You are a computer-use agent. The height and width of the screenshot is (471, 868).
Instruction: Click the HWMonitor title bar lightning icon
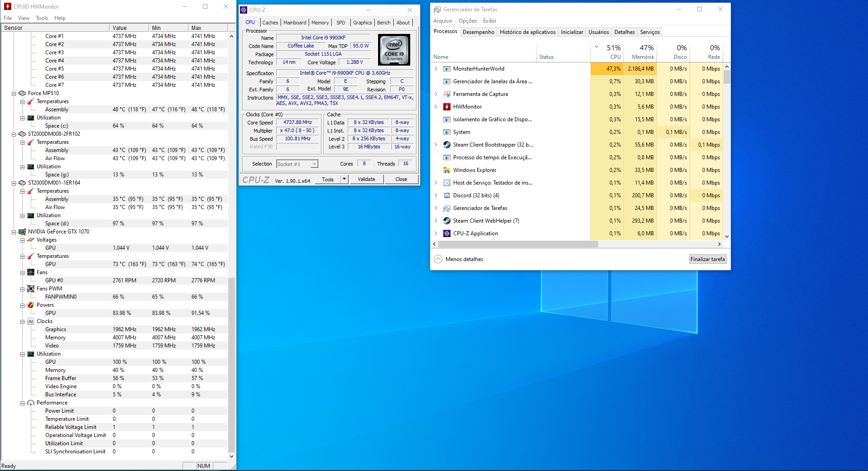coord(7,6)
